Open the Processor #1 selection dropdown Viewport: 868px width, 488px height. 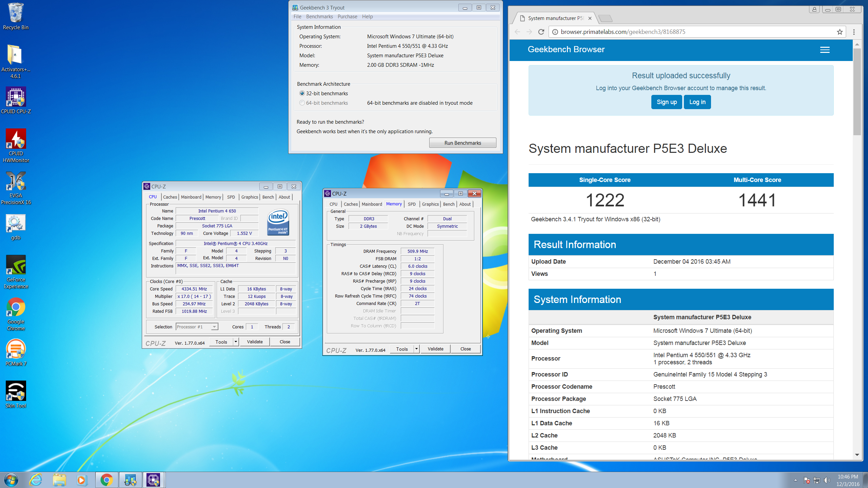[197, 327]
